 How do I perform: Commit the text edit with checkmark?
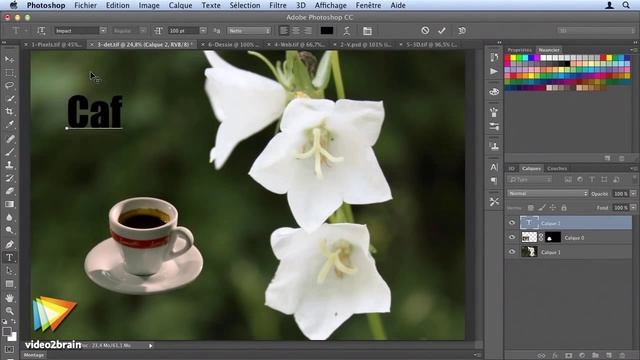[x=442, y=31]
